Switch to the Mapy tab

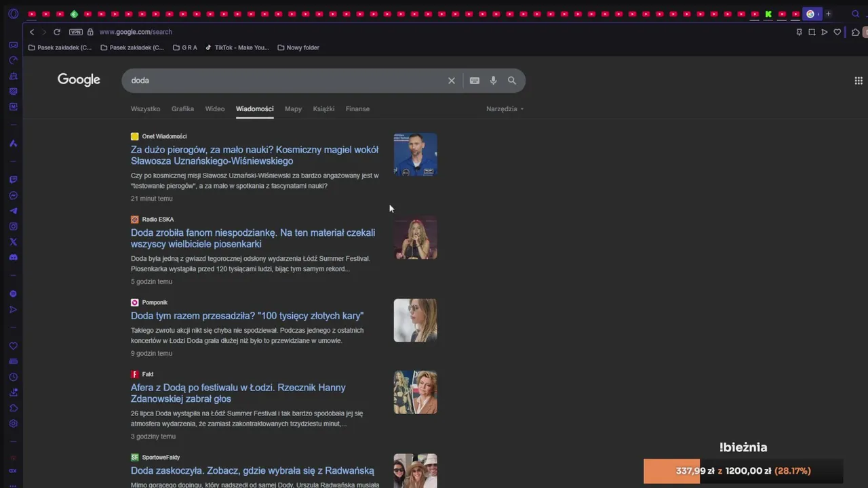click(293, 108)
